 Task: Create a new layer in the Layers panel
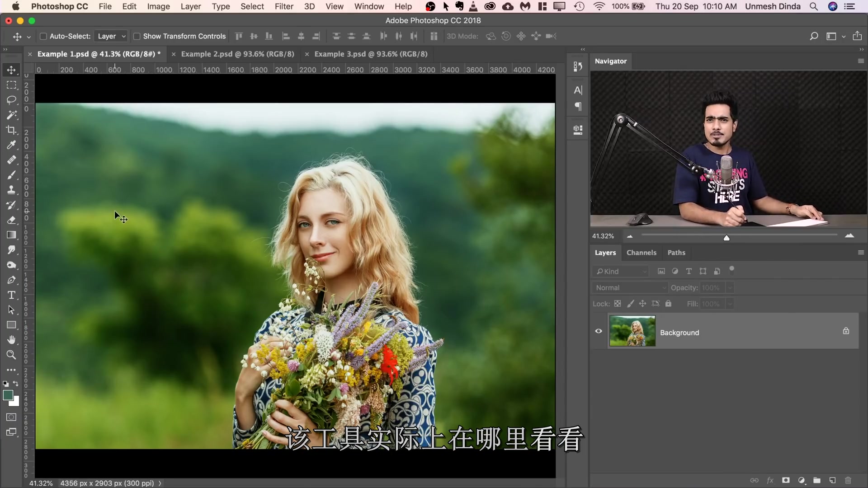tap(832, 480)
